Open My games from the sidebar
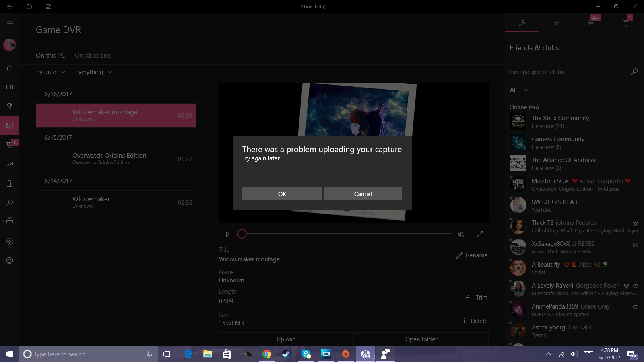The height and width of the screenshot is (362, 644). [10, 87]
